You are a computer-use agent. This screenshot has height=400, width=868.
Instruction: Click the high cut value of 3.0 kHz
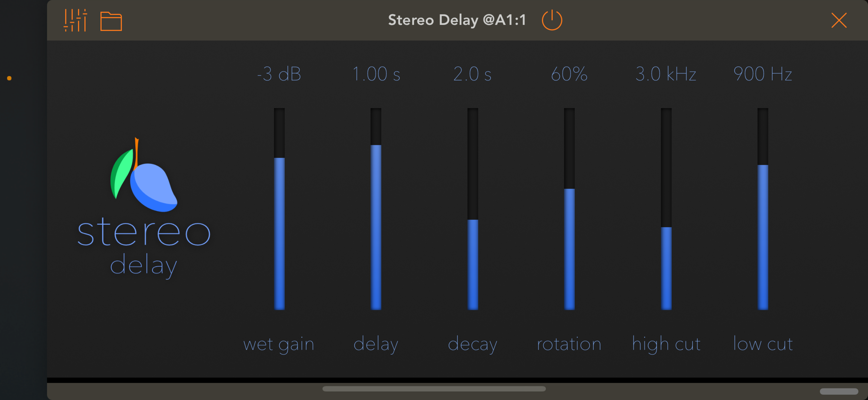pos(666,74)
